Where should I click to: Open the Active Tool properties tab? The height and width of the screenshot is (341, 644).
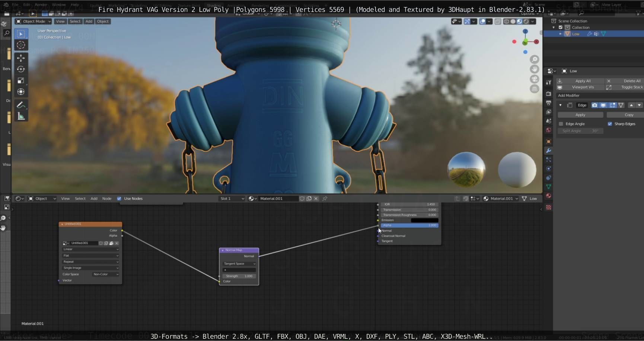(x=548, y=82)
